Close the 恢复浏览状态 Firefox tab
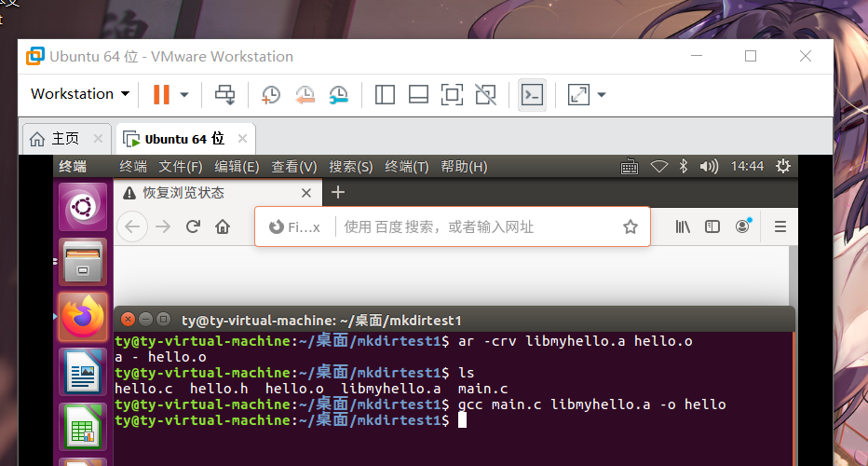The image size is (868, 466). click(x=306, y=193)
